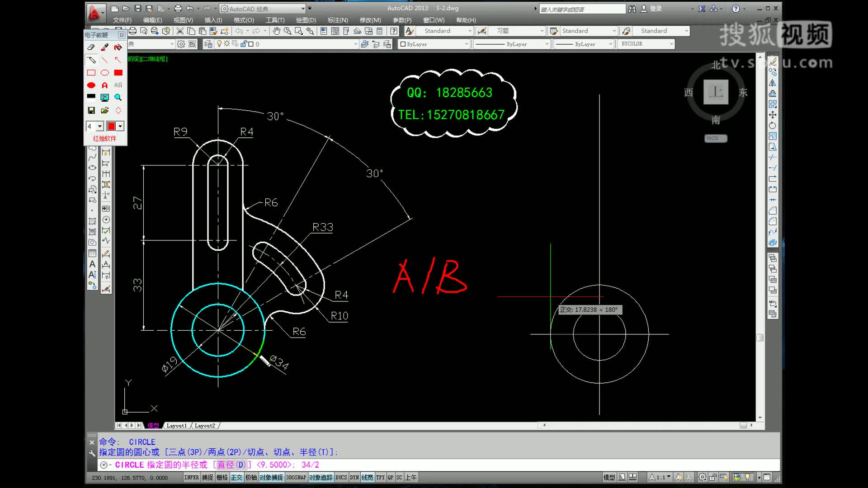
Task: Click the Print icon in standard toolbar
Action: pos(132,31)
